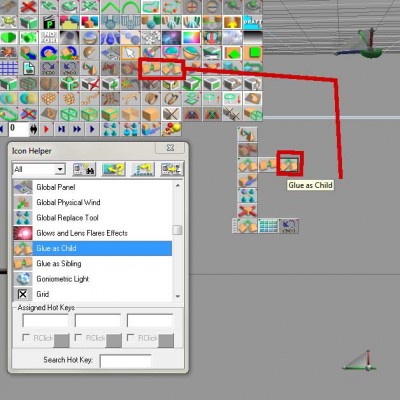
Task: Click the red-yellow molecule balls icon
Action: [172, 129]
